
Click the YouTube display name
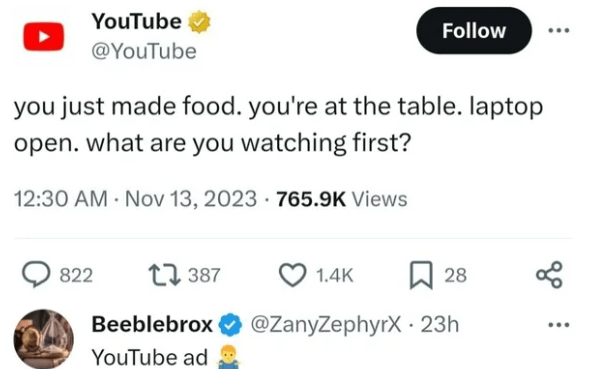click(137, 21)
